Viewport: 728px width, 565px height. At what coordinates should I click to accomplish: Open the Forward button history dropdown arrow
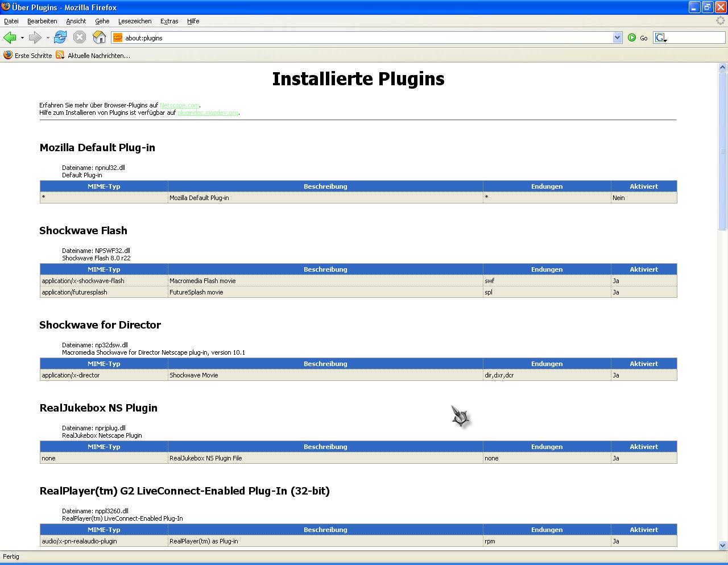(48, 38)
